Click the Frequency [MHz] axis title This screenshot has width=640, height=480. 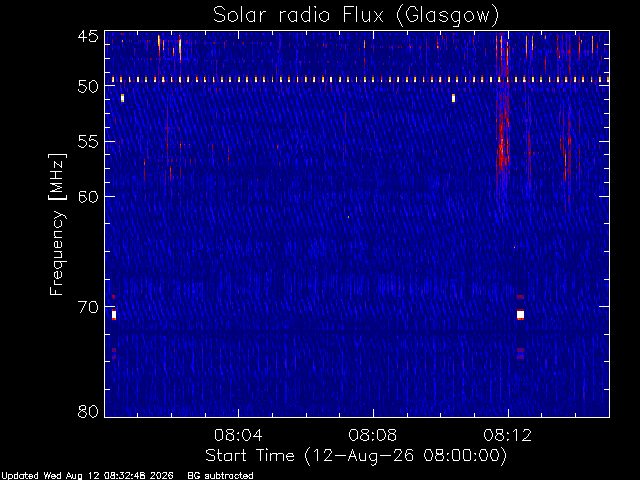[57, 224]
